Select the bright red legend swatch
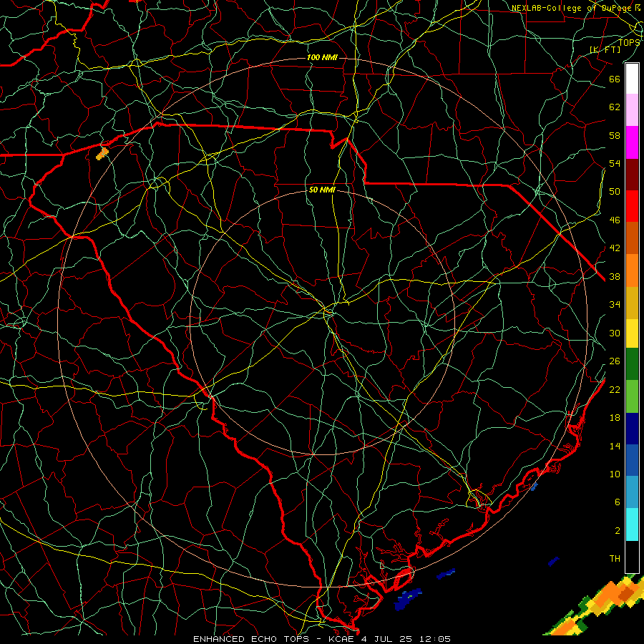The width and height of the screenshot is (644, 644). [x=632, y=206]
